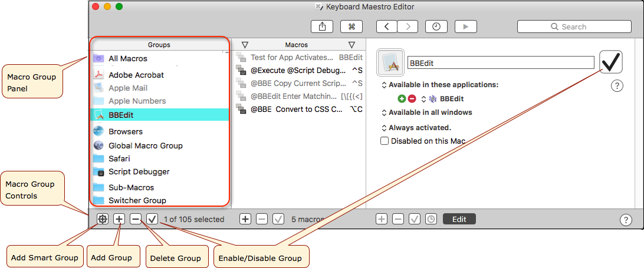Add a new macro group
Image resolution: width=644 pixels, height=268 pixels.
coord(119,219)
